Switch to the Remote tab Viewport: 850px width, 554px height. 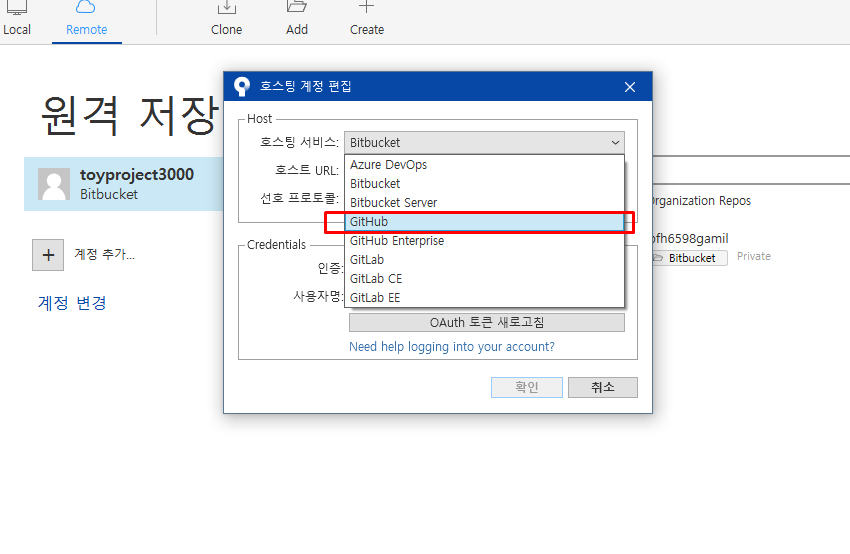pos(87,20)
